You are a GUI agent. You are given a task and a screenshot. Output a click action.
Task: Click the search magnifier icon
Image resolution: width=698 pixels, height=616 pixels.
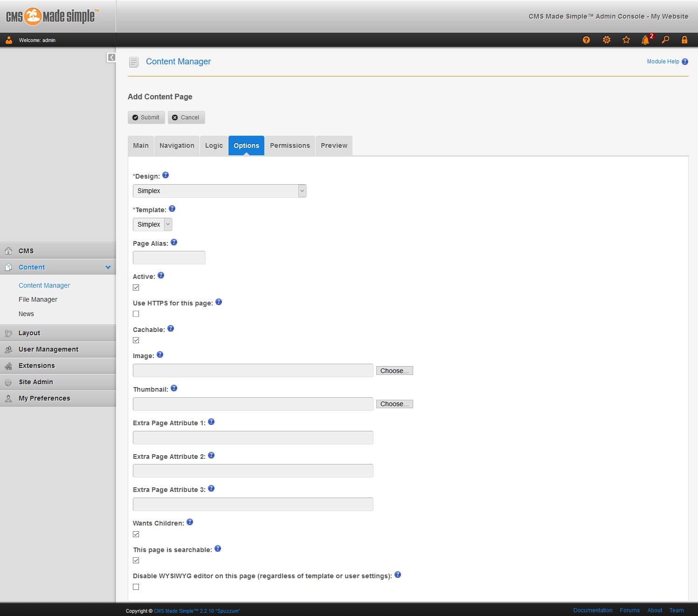point(665,40)
